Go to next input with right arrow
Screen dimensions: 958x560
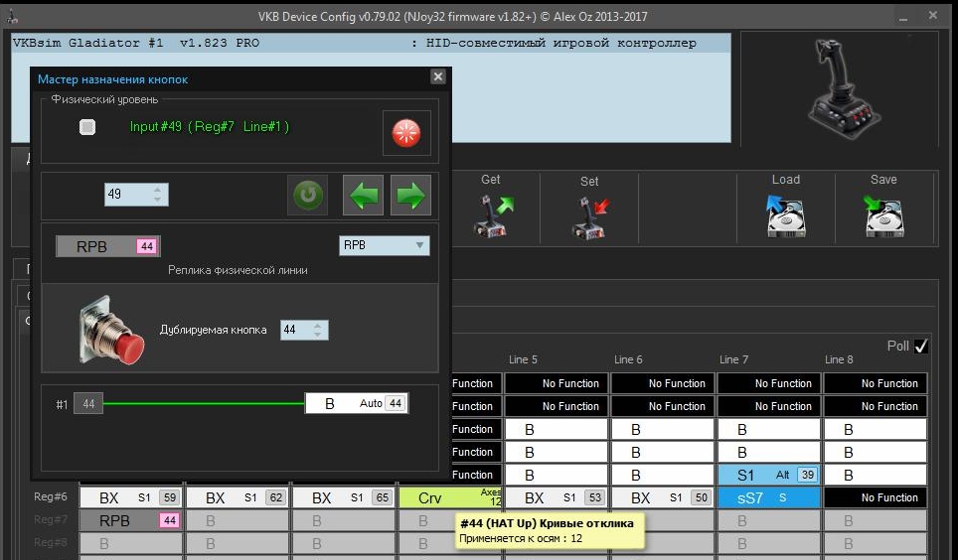click(x=410, y=196)
